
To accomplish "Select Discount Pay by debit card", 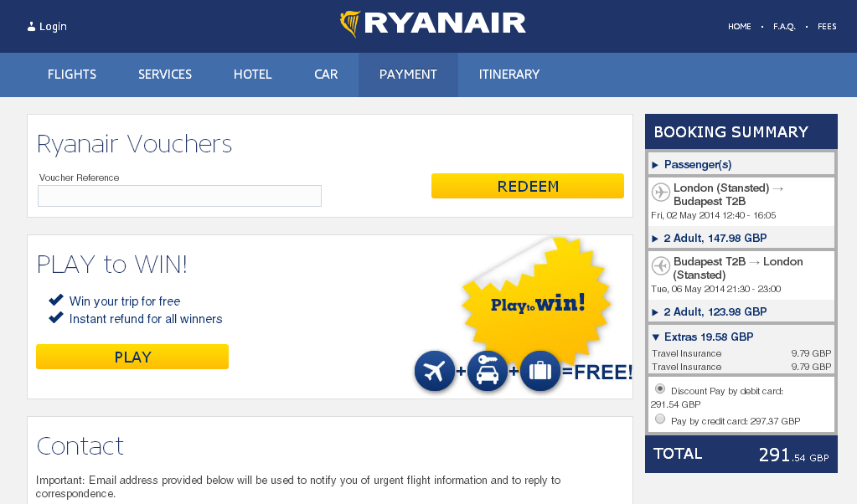I will click(660, 389).
